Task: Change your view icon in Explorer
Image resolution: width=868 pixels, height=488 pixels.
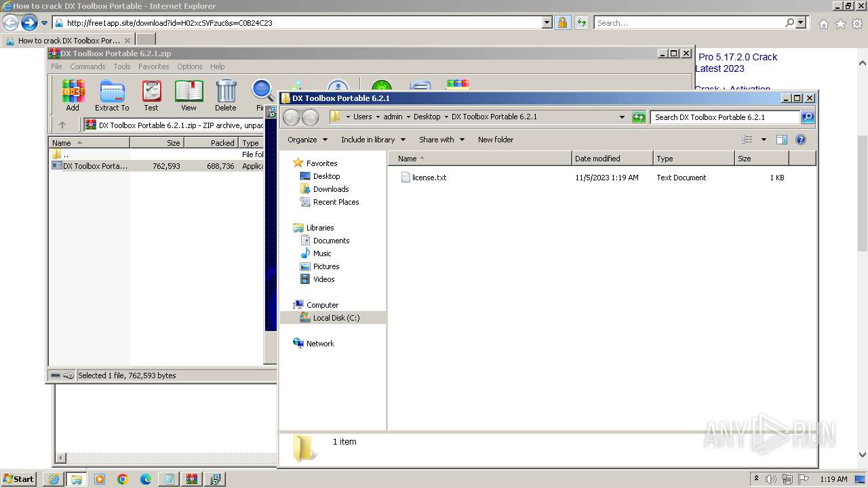Action: pyautogui.click(x=747, y=140)
